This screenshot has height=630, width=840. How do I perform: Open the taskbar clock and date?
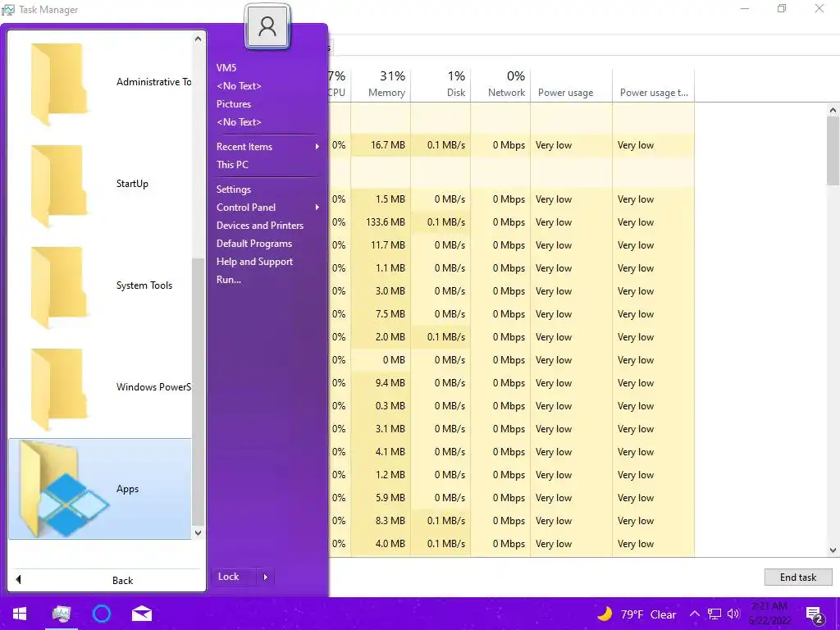(x=769, y=614)
